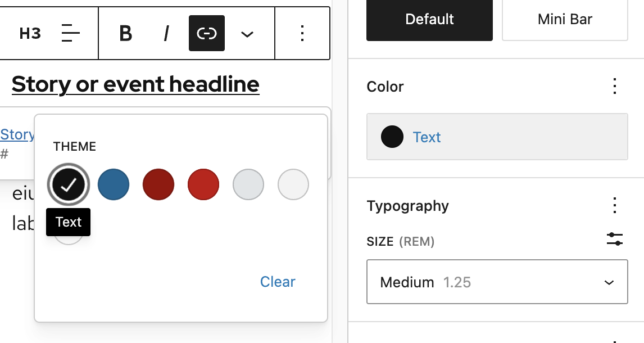
Task: Click the Story or event headline text
Action: tap(135, 84)
